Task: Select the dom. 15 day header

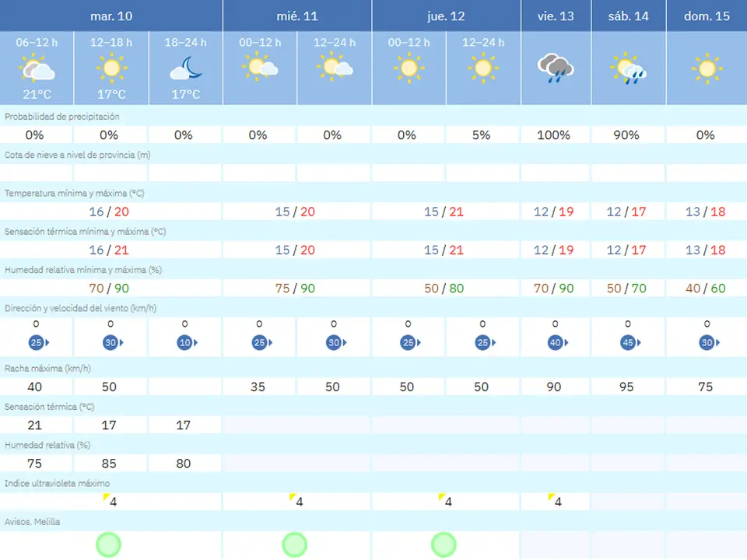Action: [x=707, y=16]
